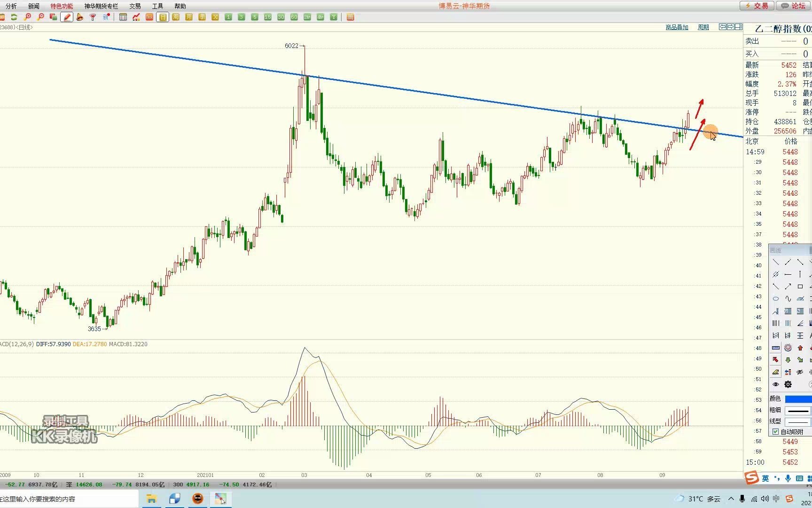Click the zoom-out magnifier icon
Image resolution: width=812 pixels, height=508 pixels.
(40, 17)
